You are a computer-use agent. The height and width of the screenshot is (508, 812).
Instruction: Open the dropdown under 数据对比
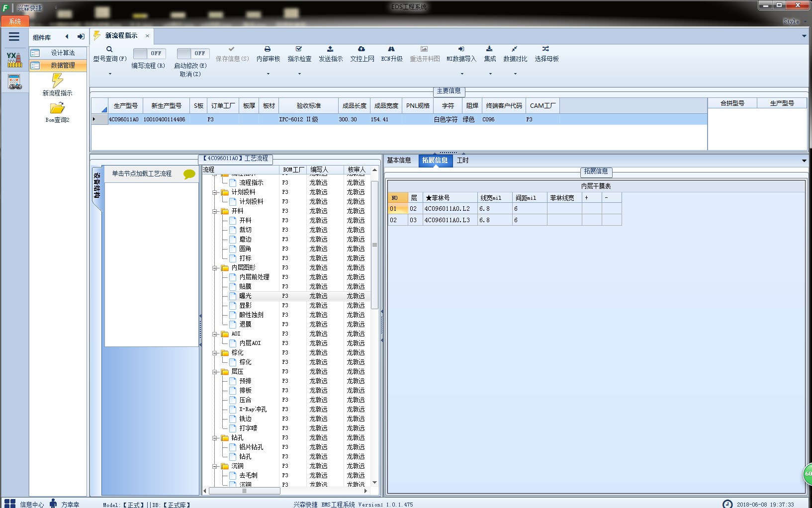515,74
